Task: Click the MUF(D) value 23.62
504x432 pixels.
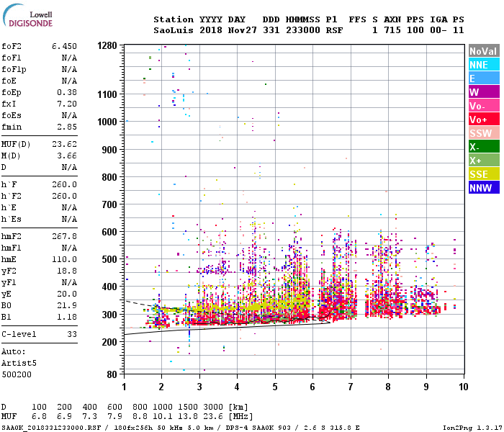Action: click(65, 144)
